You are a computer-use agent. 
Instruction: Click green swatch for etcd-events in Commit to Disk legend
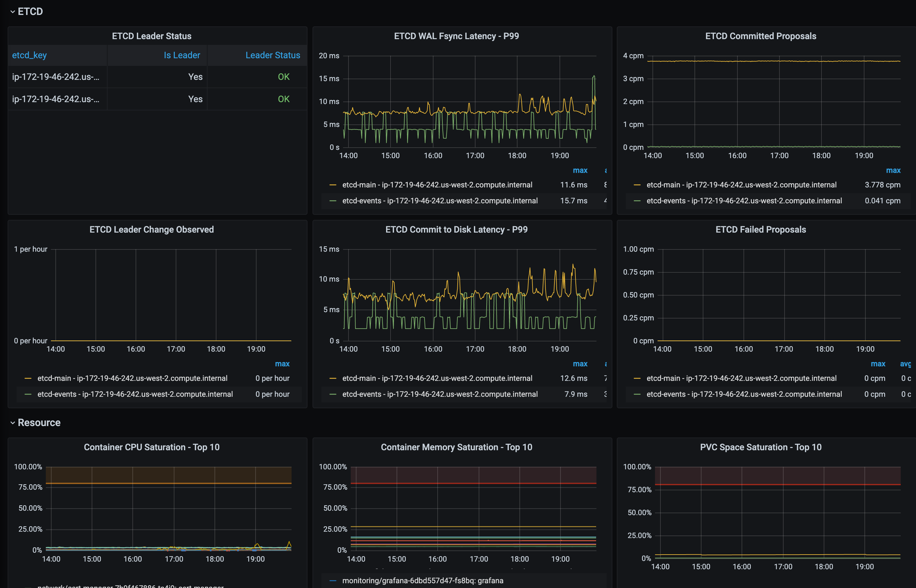click(333, 395)
